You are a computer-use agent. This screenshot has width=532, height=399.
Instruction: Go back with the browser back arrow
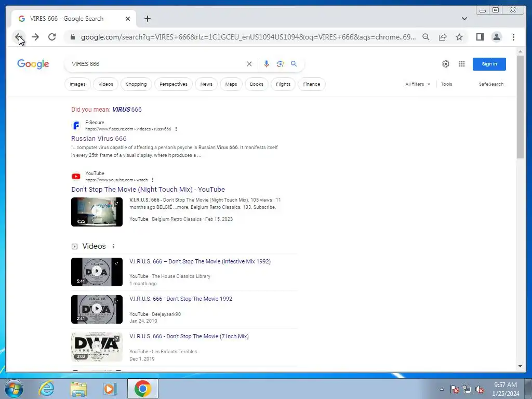tap(19, 37)
